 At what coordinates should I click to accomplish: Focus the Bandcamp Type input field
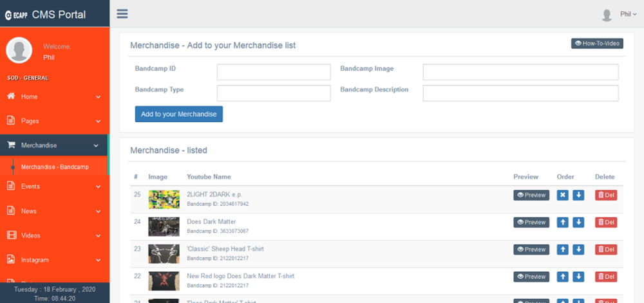pyautogui.click(x=274, y=93)
